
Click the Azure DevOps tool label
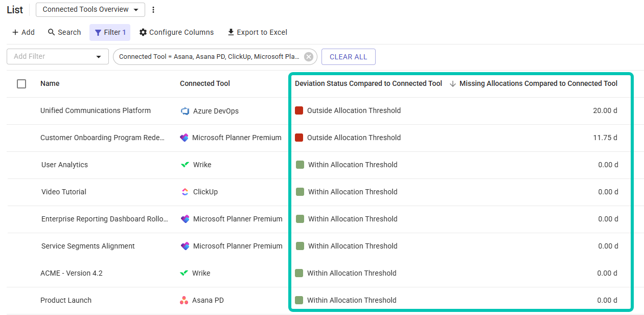tap(216, 111)
